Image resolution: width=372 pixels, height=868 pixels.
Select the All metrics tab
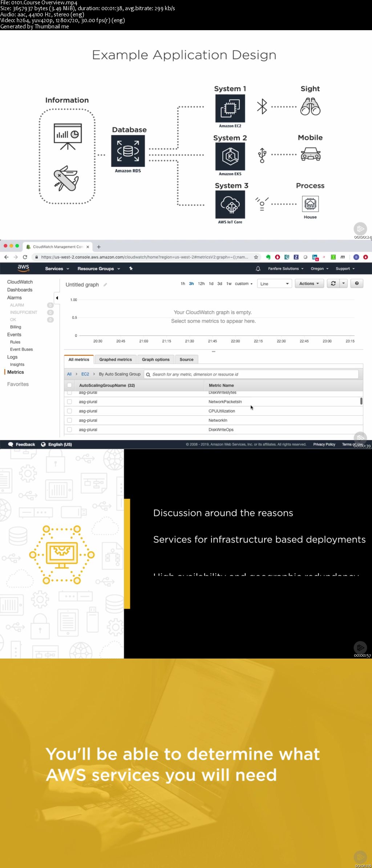click(79, 360)
